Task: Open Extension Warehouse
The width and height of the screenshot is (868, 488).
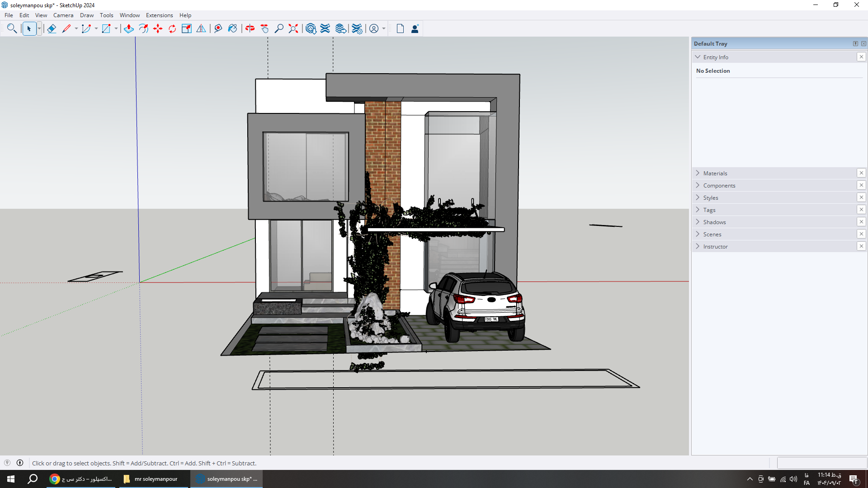Action: pyautogui.click(x=325, y=28)
